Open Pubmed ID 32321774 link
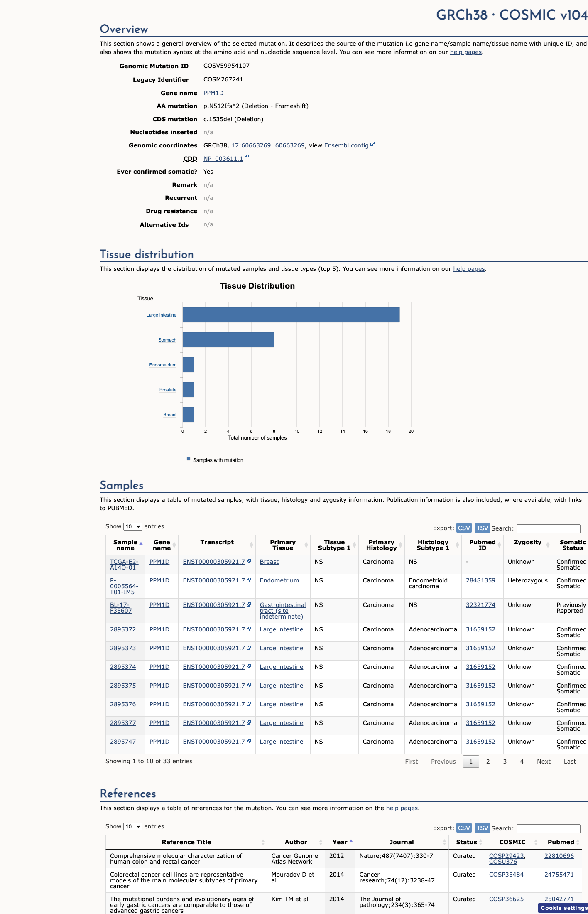Screen dimensions: 588x914 coord(480,605)
